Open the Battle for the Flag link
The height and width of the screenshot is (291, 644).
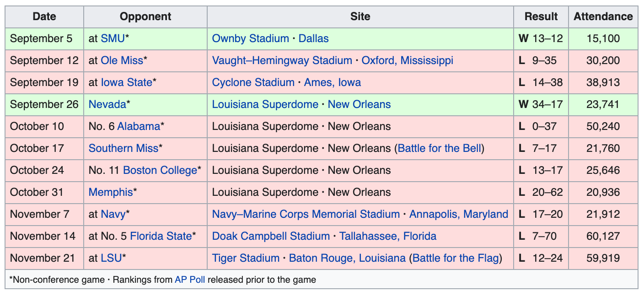coord(456,258)
